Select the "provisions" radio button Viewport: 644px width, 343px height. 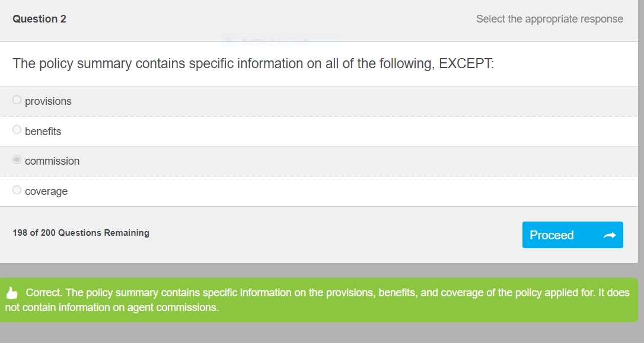click(17, 100)
